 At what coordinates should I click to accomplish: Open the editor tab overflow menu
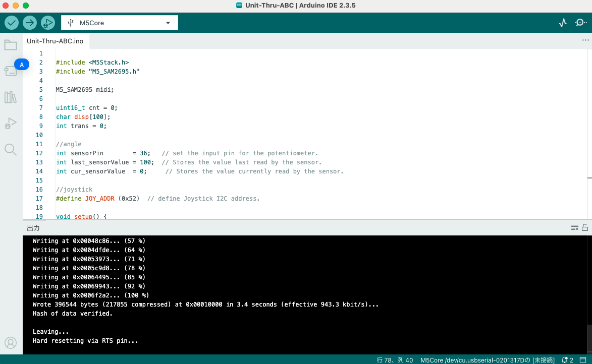[x=585, y=41]
